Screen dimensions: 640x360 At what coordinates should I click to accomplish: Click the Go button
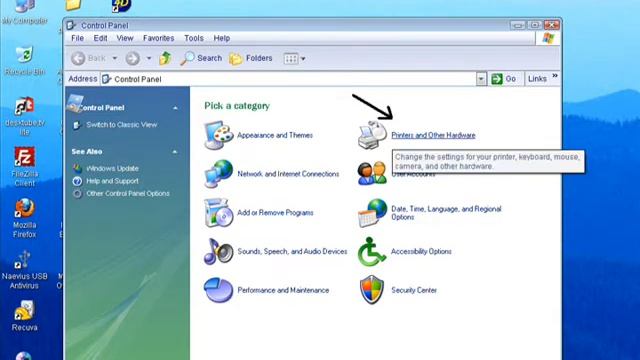[x=504, y=79]
